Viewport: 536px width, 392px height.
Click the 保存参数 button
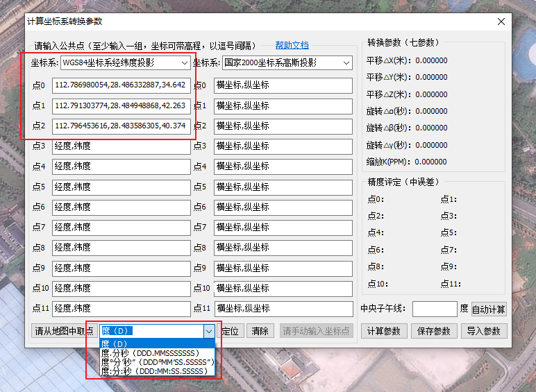click(434, 331)
